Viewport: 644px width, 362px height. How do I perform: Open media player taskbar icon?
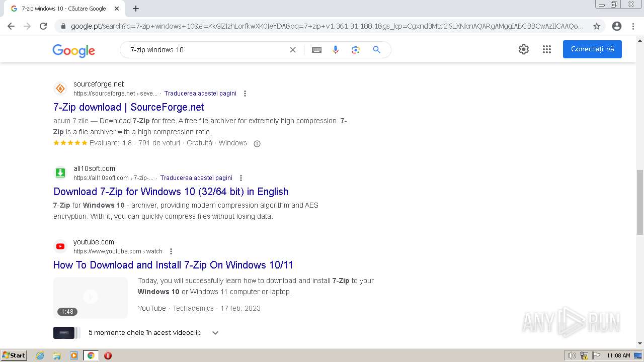[74, 355]
